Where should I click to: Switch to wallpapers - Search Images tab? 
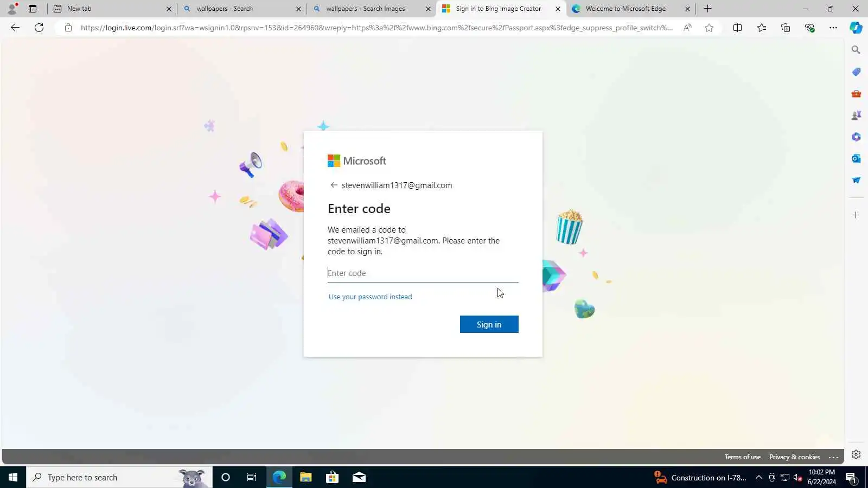click(371, 9)
